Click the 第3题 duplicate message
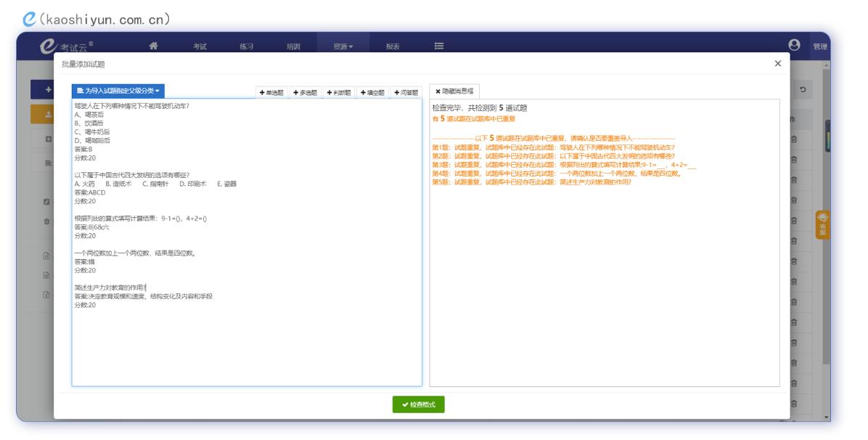The image size is (868, 440). (x=564, y=165)
